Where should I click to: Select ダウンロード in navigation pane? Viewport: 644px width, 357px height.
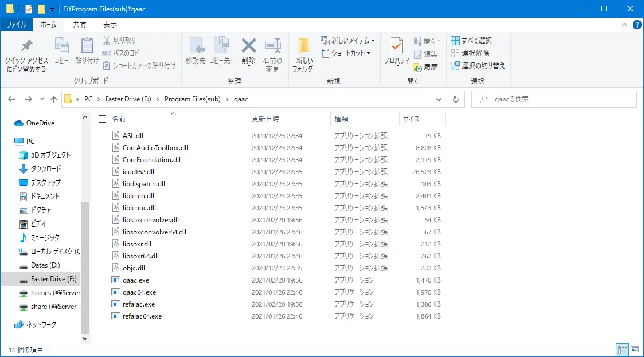(45, 168)
